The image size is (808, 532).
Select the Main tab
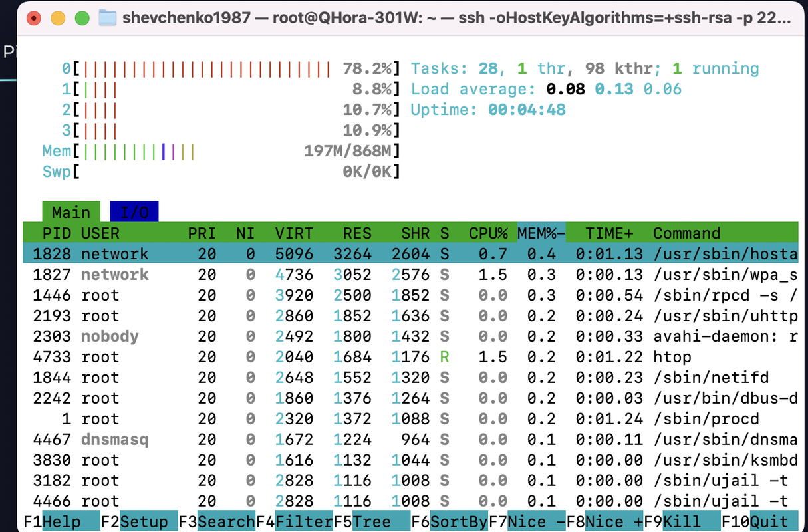(71, 212)
